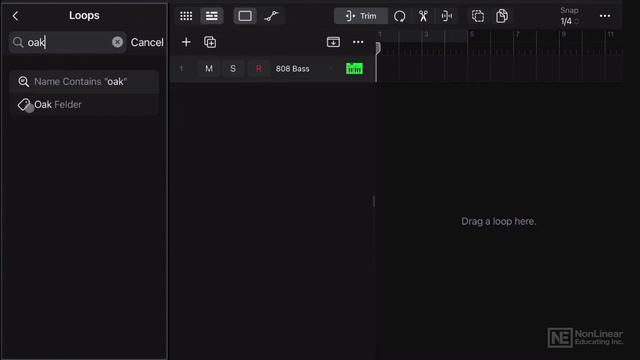Duplicate the selected track
The image size is (640, 360).
click(x=210, y=42)
